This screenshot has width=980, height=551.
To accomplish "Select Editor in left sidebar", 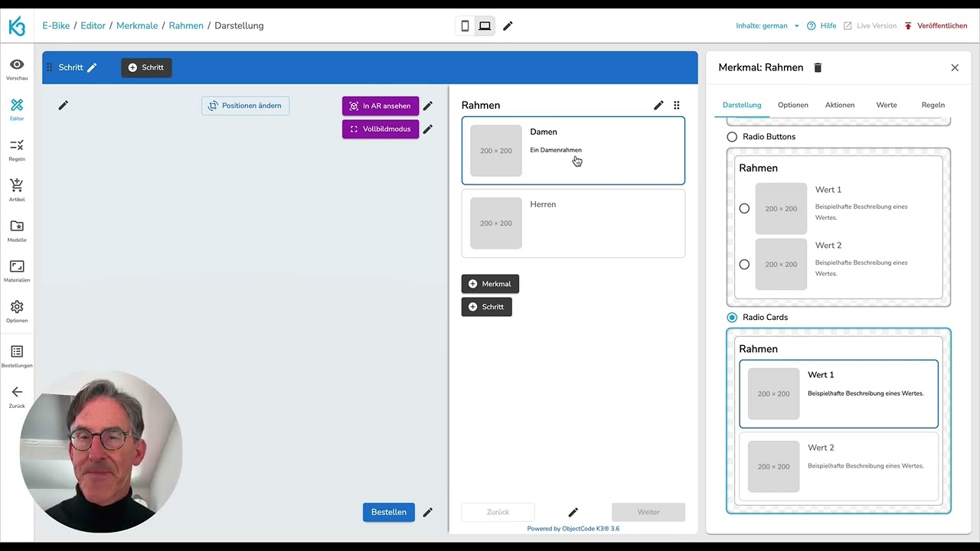I will click(x=17, y=109).
